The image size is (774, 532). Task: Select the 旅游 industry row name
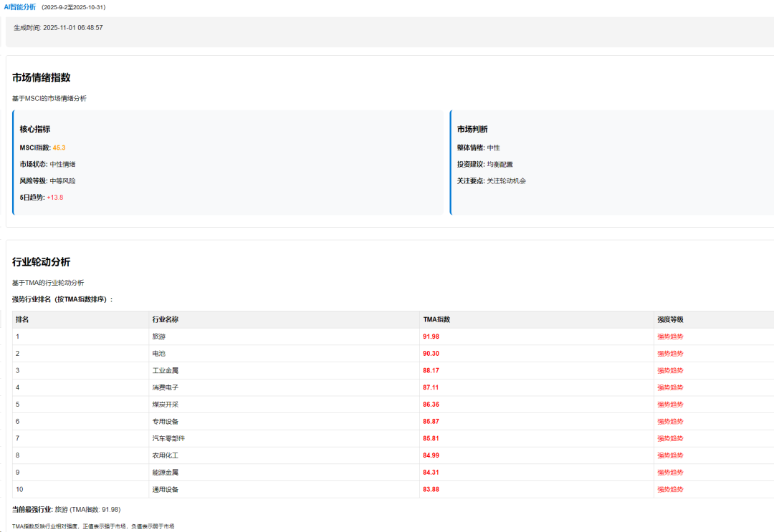point(159,337)
